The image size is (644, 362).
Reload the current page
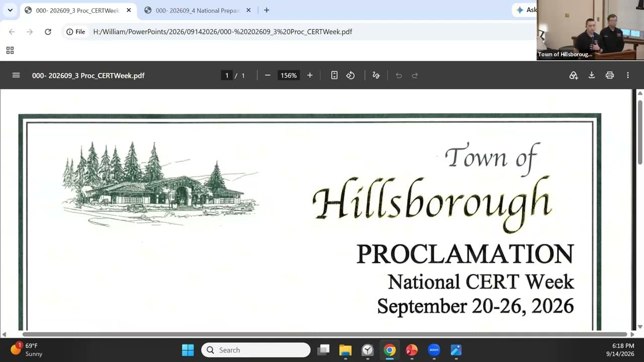click(x=48, y=32)
